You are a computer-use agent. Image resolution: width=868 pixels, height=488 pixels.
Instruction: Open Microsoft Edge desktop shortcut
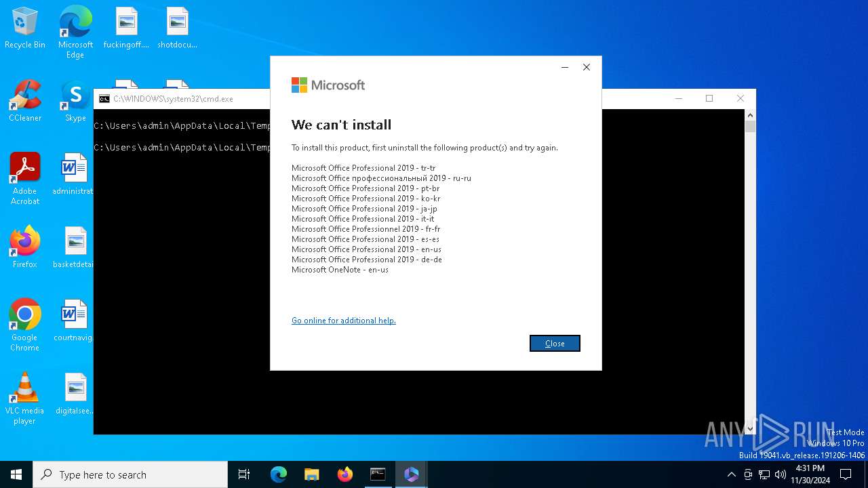click(75, 33)
